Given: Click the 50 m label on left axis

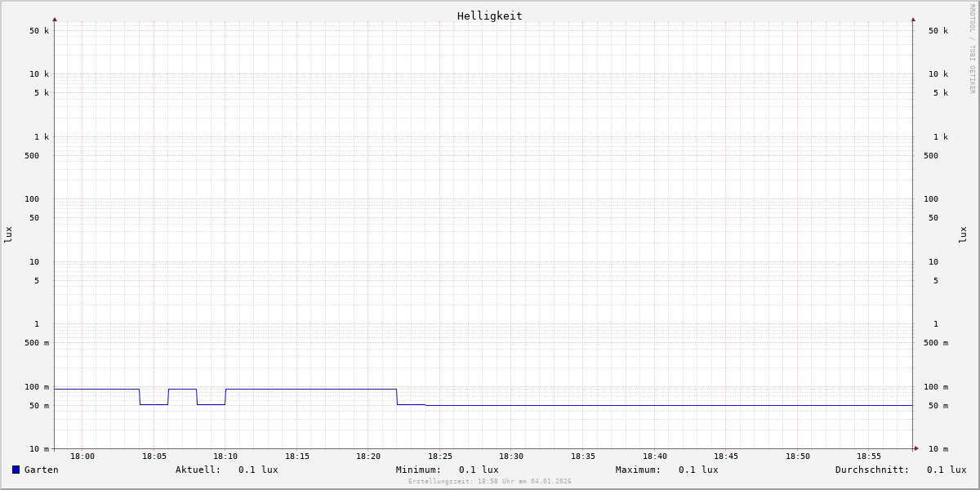Looking at the screenshot, I should coord(39,406).
